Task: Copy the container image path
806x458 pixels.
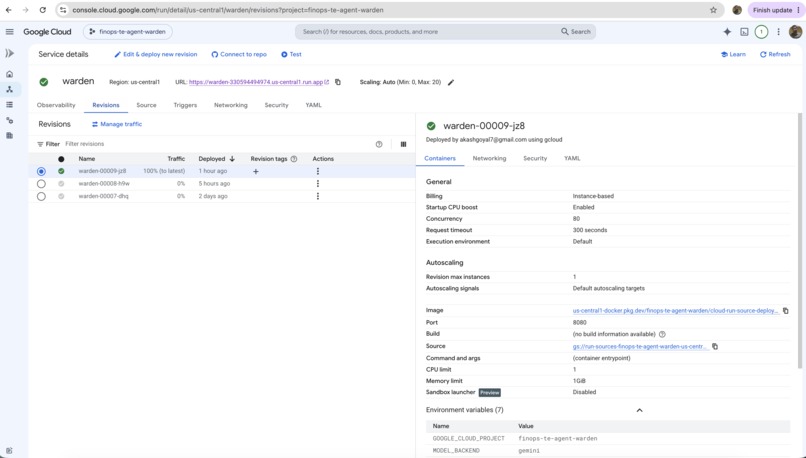Action: 785,311
